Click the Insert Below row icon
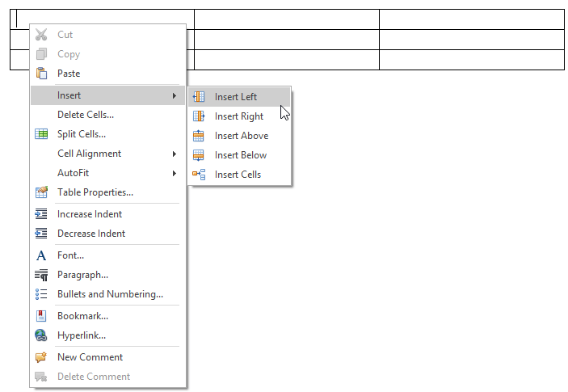Screen dimensions: 568x392 point(199,155)
